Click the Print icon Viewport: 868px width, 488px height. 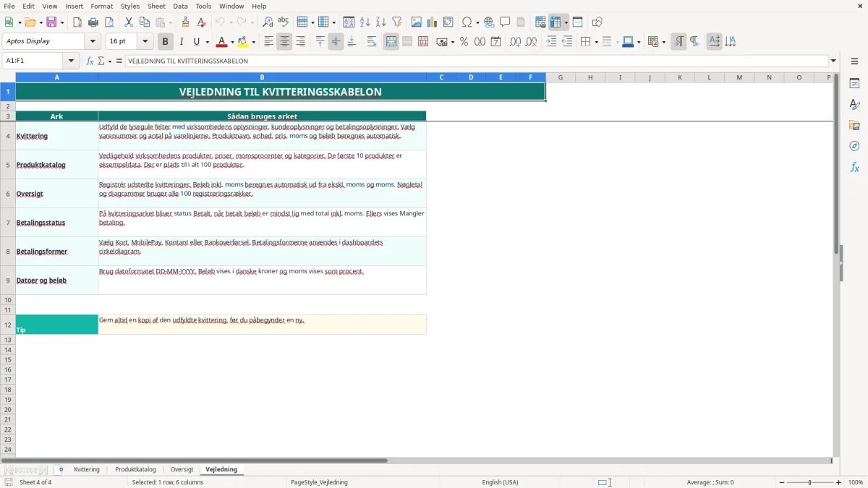pos(93,22)
